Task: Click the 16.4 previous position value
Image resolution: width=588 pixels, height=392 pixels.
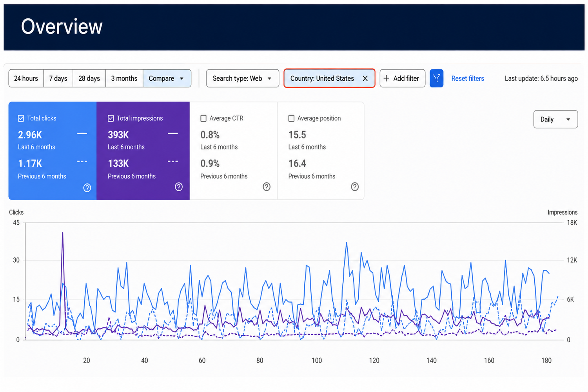Action: [x=297, y=163]
